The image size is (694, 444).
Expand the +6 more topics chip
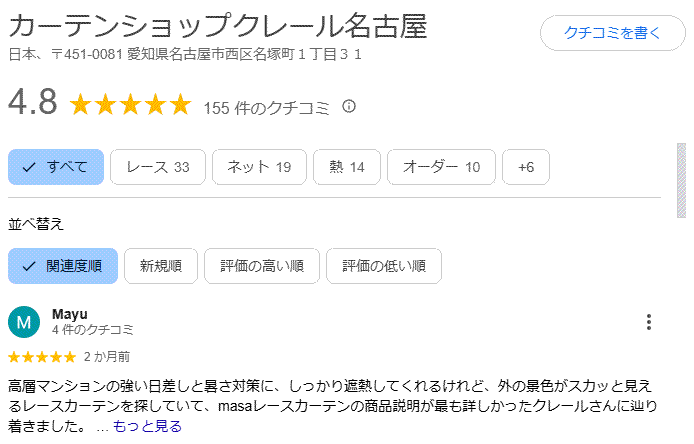point(526,167)
